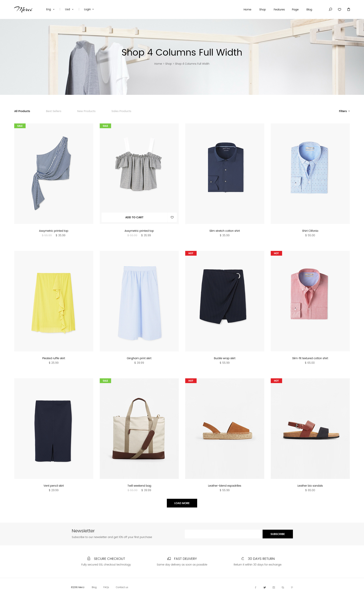Focus the newsletter email input field
364x597 pixels.
[224, 534]
